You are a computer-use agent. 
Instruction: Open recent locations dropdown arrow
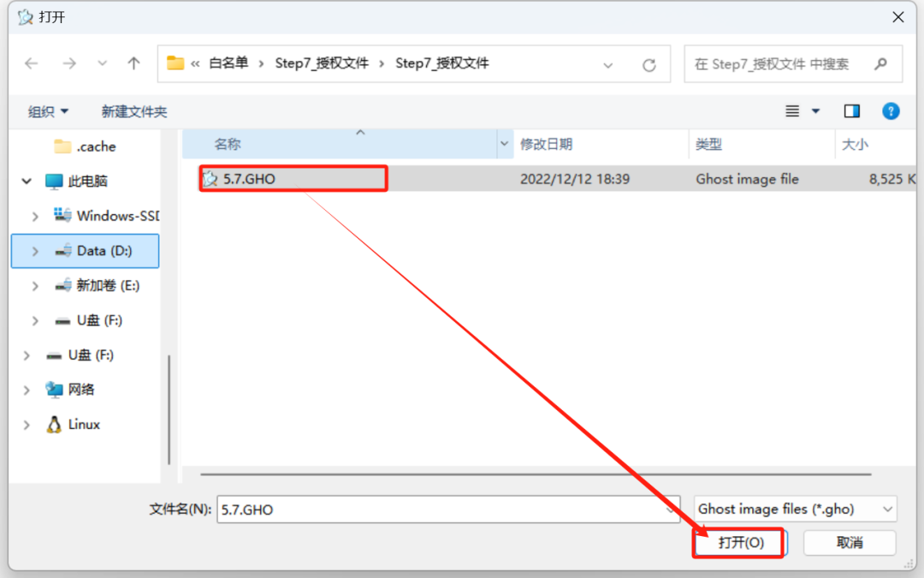(x=102, y=63)
